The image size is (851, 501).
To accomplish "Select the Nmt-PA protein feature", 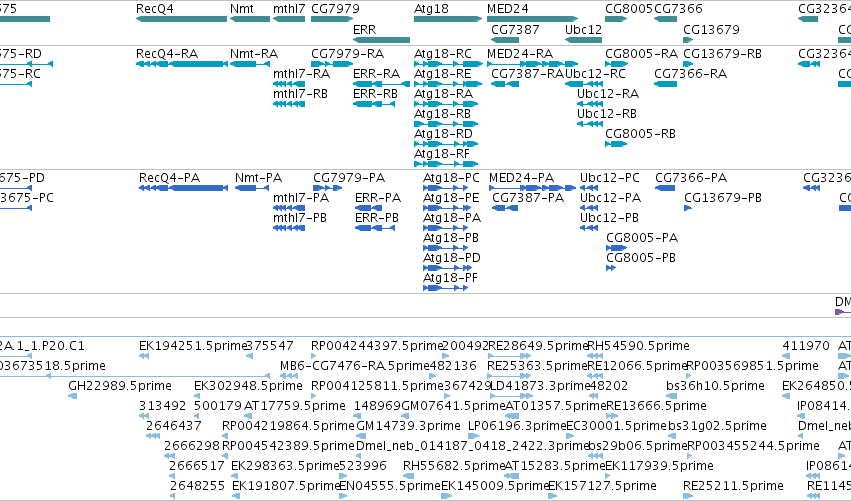I will click(252, 188).
